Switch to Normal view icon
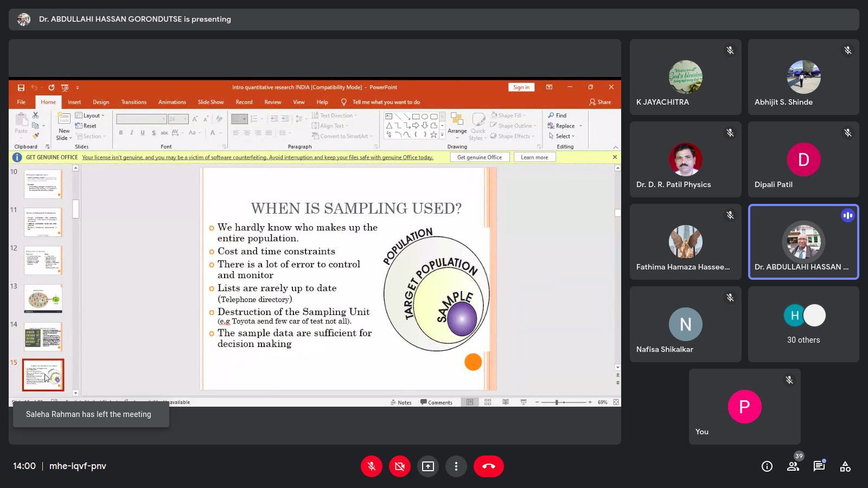The height and width of the screenshot is (488, 868). click(470, 402)
